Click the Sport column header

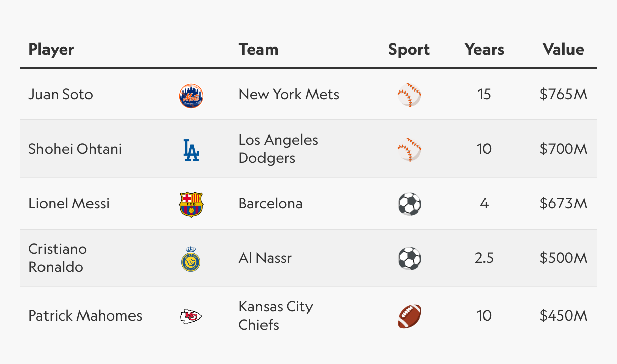(409, 50)
